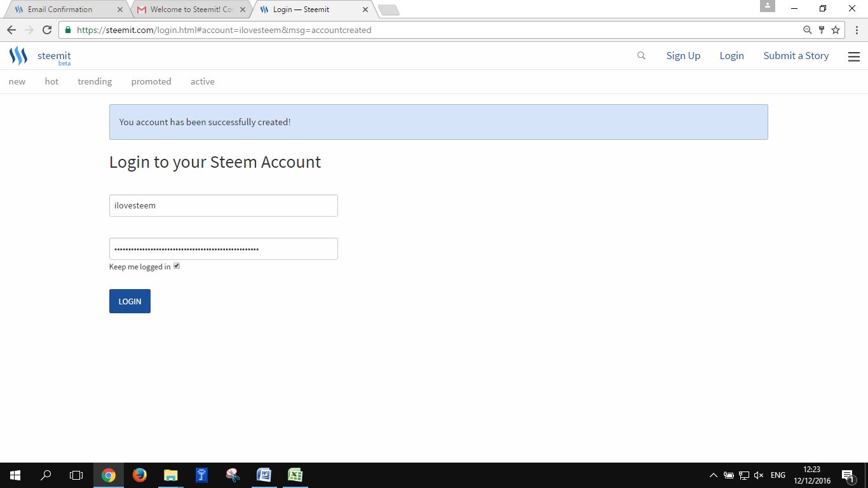The height and width of the screenshot is (488, 868).
Task: Click the green secure padlock icon
Action: click(68, 30)
